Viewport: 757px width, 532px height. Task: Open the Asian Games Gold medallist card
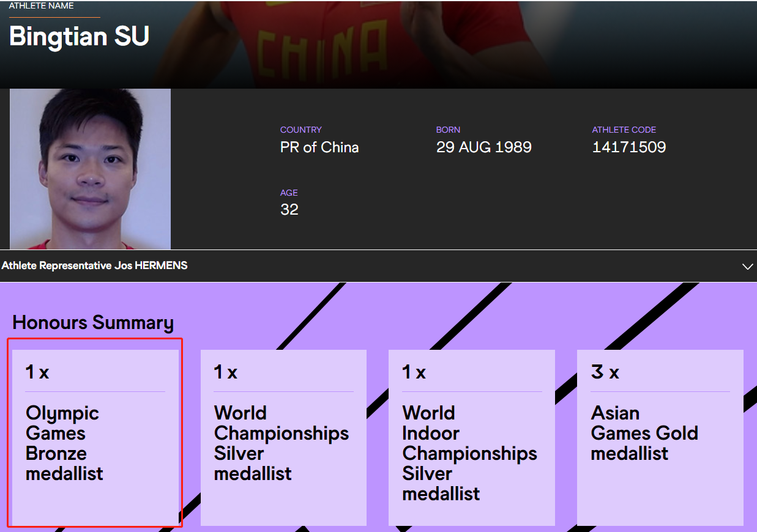point(660,437)
